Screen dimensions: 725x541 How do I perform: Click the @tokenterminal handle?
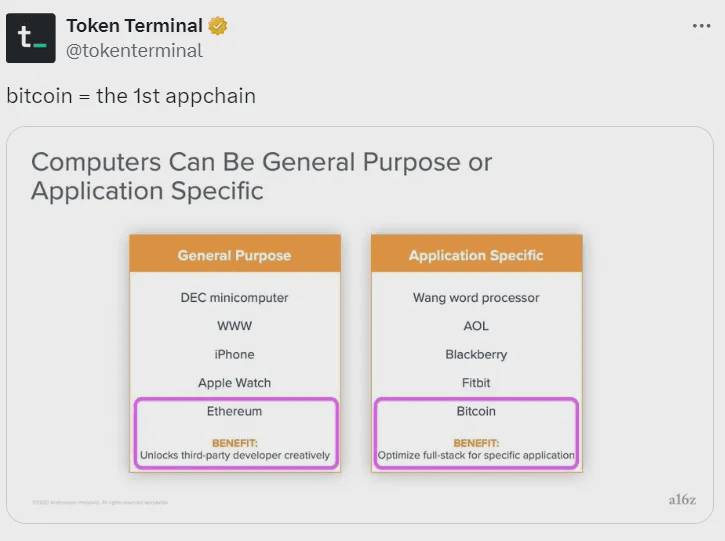pyautogui.click(x=134, y=50)
